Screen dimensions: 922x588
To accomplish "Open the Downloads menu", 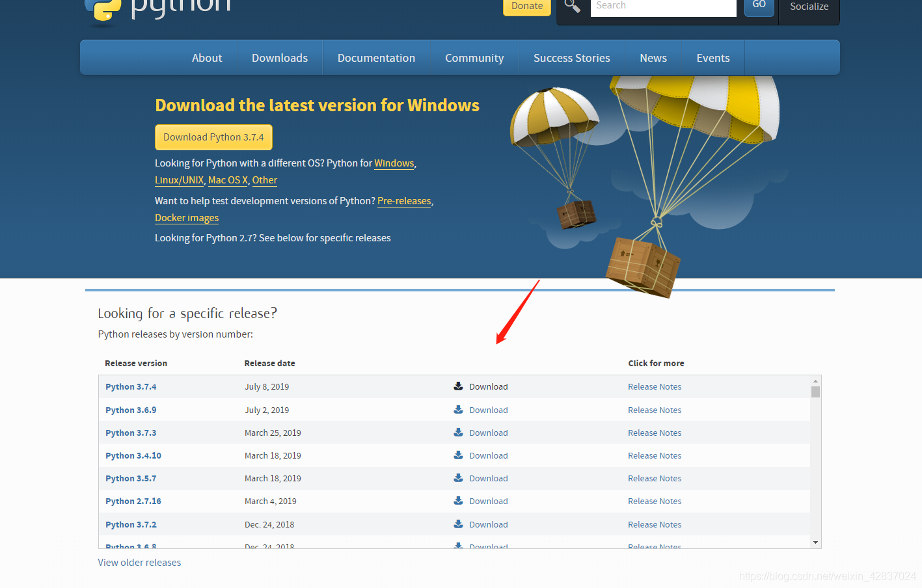I will click(280, 58).
